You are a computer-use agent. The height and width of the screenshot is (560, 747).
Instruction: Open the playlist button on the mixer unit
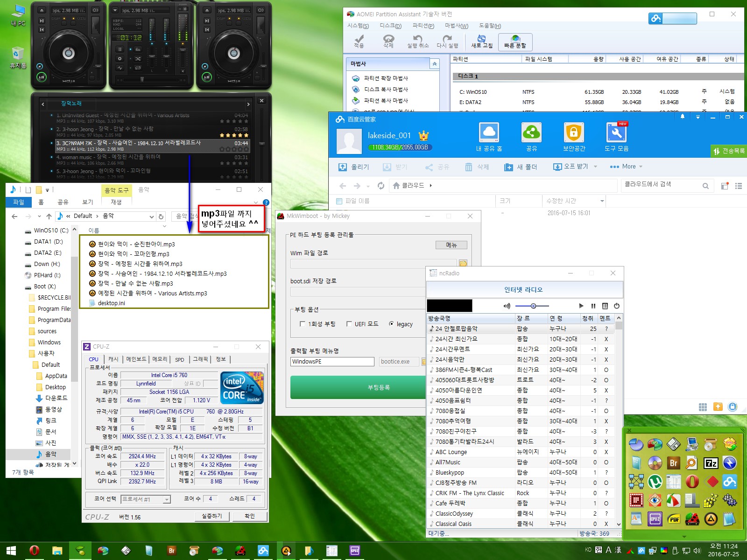coord(120,49)
